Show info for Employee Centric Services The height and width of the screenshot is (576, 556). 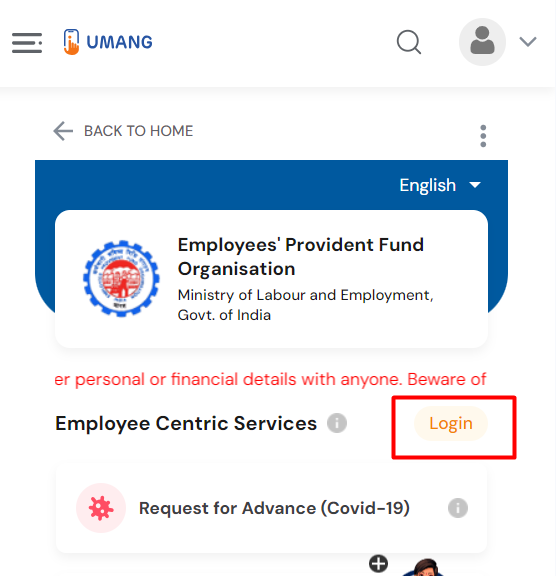337,423
